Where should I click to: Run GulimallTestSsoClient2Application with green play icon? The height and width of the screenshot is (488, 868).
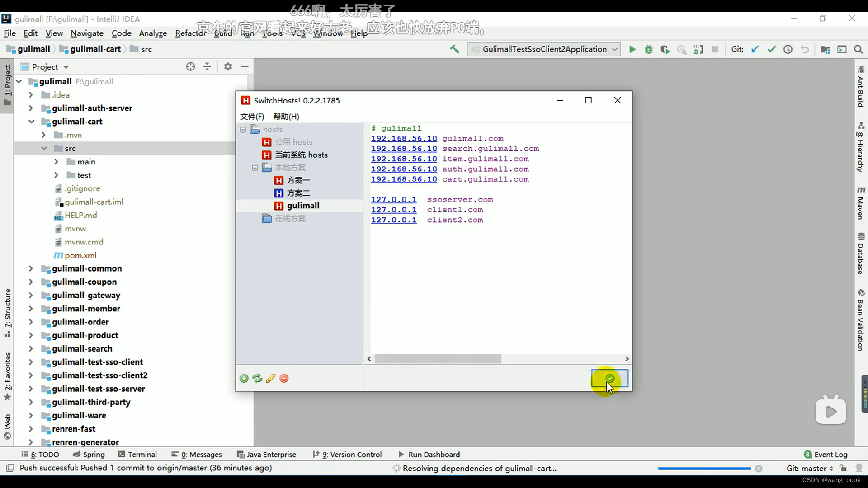click(x=632, y=49)
